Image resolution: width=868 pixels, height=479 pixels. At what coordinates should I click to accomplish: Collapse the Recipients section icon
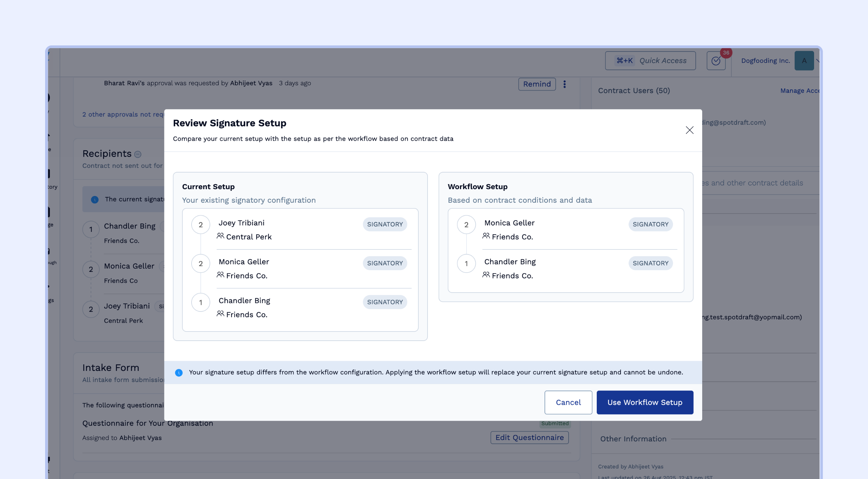click(x=138, y=154)
